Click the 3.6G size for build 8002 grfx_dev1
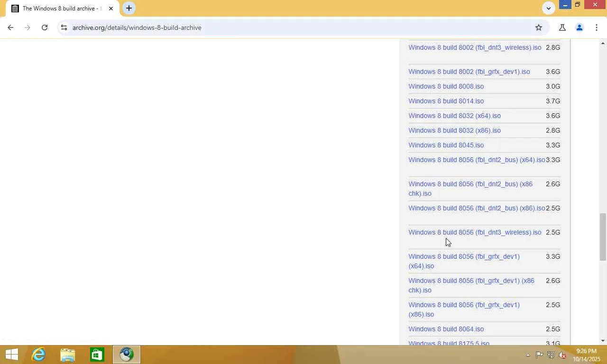607x364 pixels. click(x=553, y=72)
